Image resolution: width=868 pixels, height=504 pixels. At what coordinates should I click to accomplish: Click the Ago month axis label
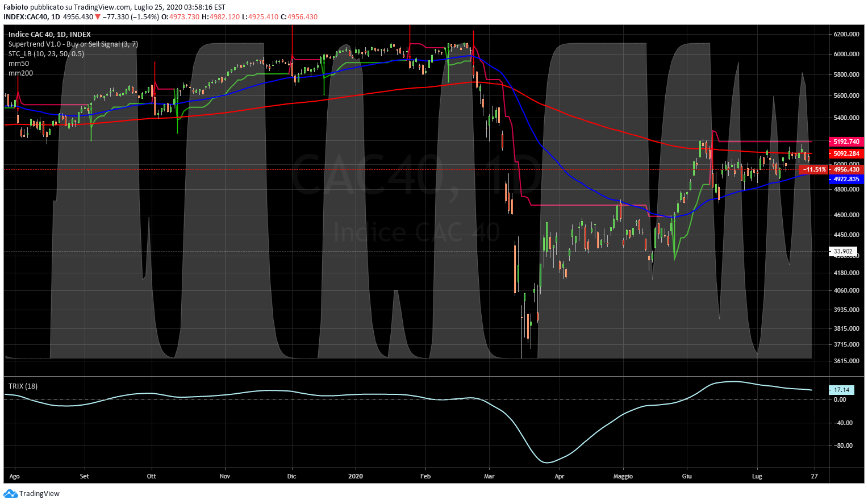[15, 476]
